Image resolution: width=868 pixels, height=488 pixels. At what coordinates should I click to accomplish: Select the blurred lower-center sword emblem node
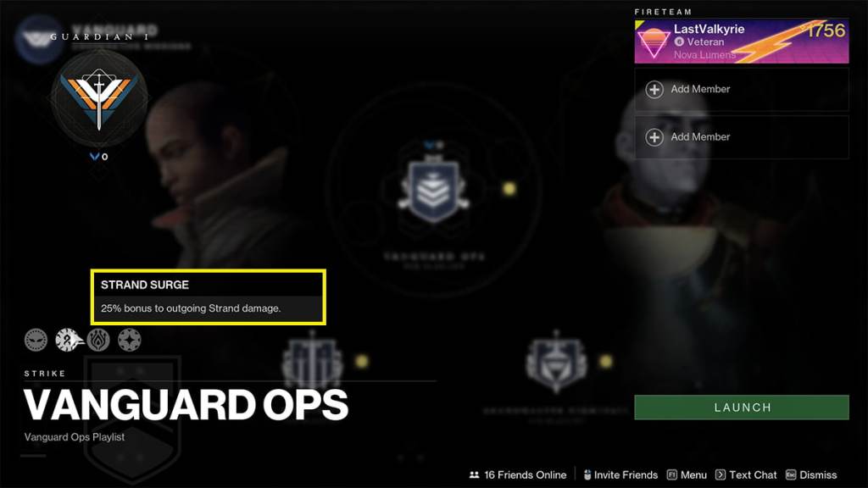tap(312, 361)
